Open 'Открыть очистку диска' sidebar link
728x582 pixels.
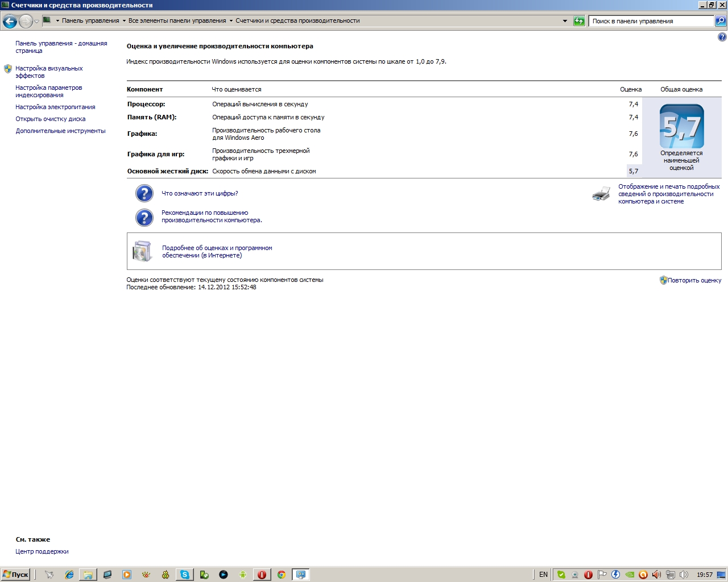51,119
